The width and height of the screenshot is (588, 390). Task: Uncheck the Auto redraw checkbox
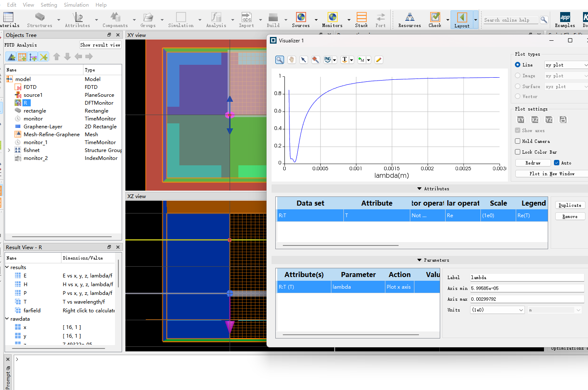coord(557,163)
